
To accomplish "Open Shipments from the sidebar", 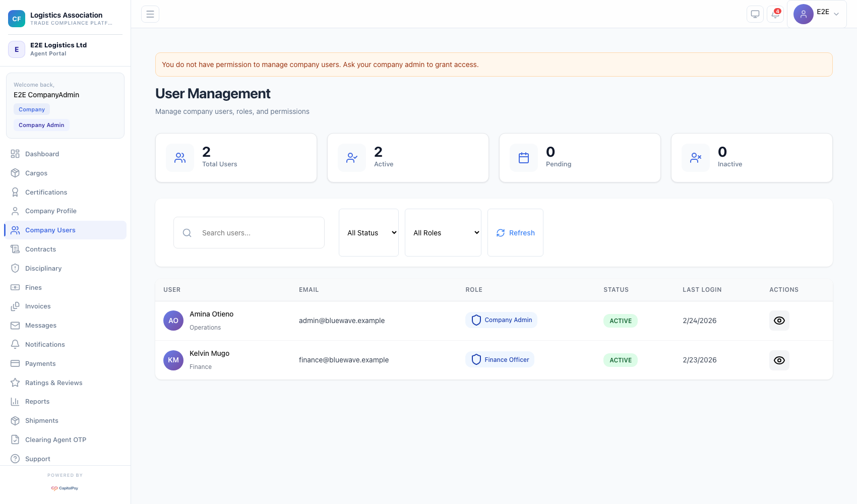I will tap(41, 421).
